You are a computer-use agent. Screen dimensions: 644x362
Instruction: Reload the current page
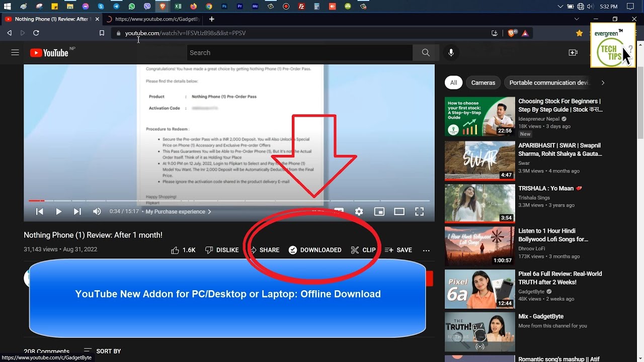coord(36,33)
